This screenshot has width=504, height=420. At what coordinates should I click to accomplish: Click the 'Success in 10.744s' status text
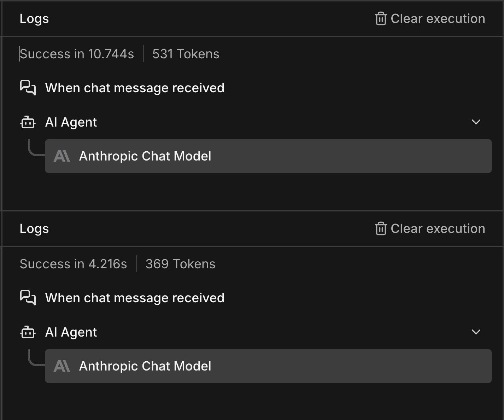tap(77, 54)
